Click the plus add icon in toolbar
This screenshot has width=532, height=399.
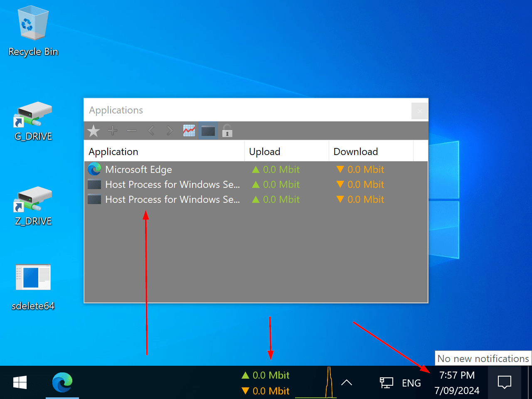(x=113, y=131)
